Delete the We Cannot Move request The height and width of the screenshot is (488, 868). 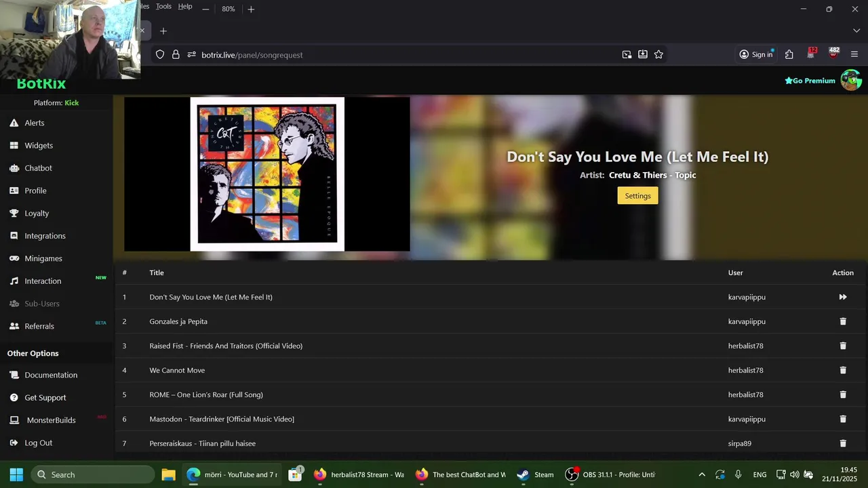pyautogui.click(x=843, y=370)
